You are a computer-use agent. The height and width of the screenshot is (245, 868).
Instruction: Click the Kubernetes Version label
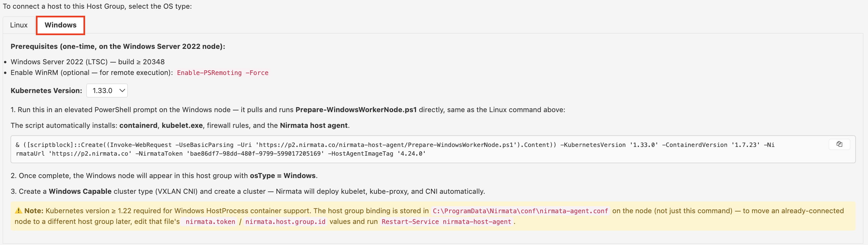click(47, 90)
